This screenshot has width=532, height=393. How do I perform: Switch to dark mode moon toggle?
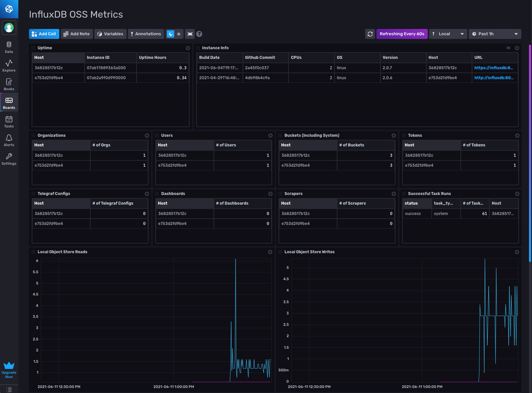point(171,34)
